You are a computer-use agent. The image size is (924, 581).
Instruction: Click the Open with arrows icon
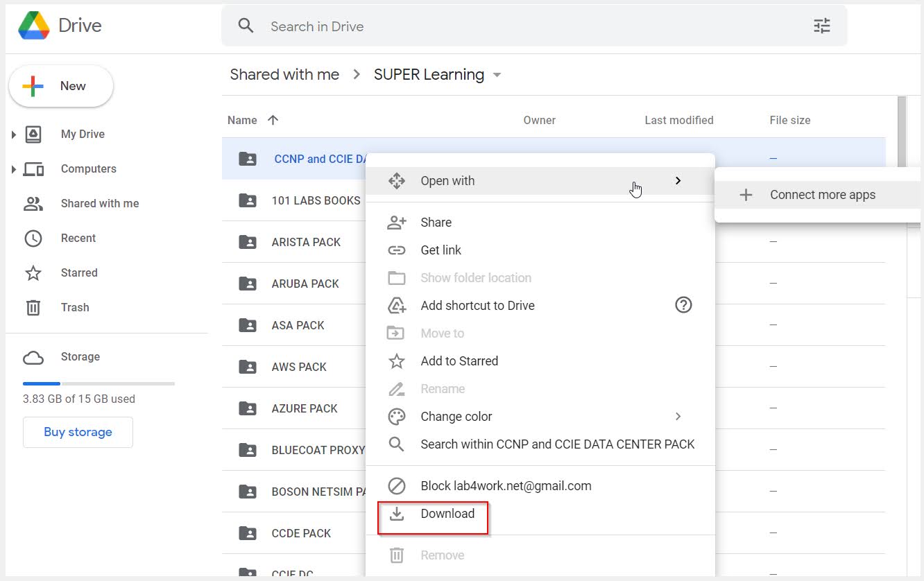pyautogui.click(x=397, y=181)
